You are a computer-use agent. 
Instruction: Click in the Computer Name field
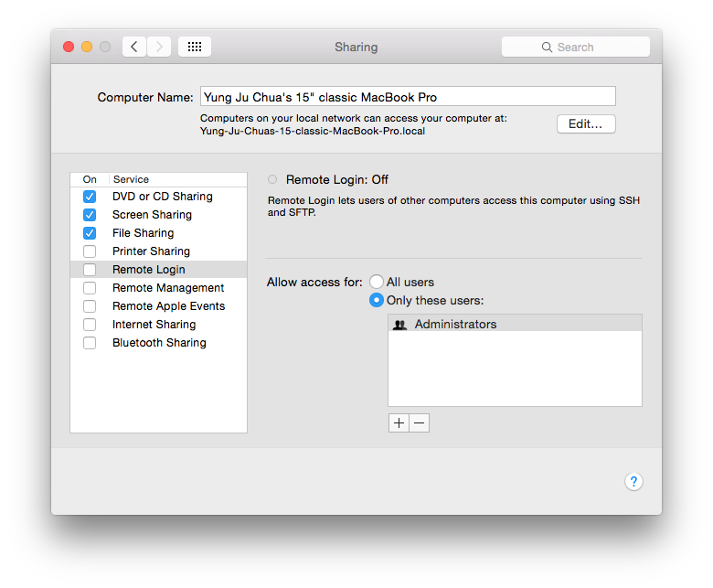tap(408, 97)
